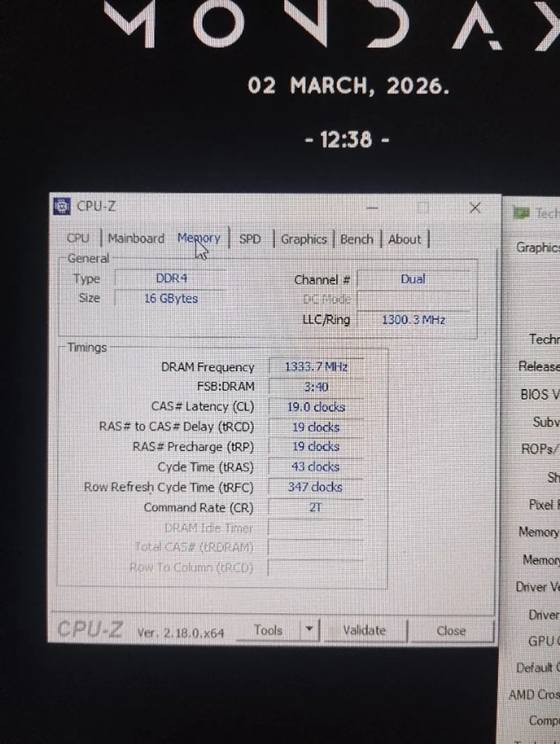Click the Command Rate (CR) label
Image resolution: width=560 pixels, height=744 pixels.
pos(199,507)
